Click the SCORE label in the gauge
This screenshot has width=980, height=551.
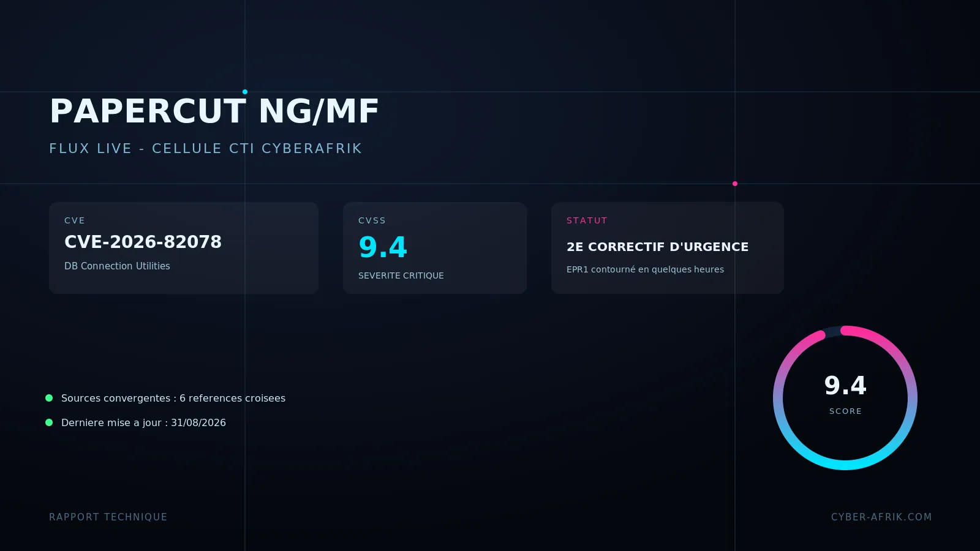[845, 411]
